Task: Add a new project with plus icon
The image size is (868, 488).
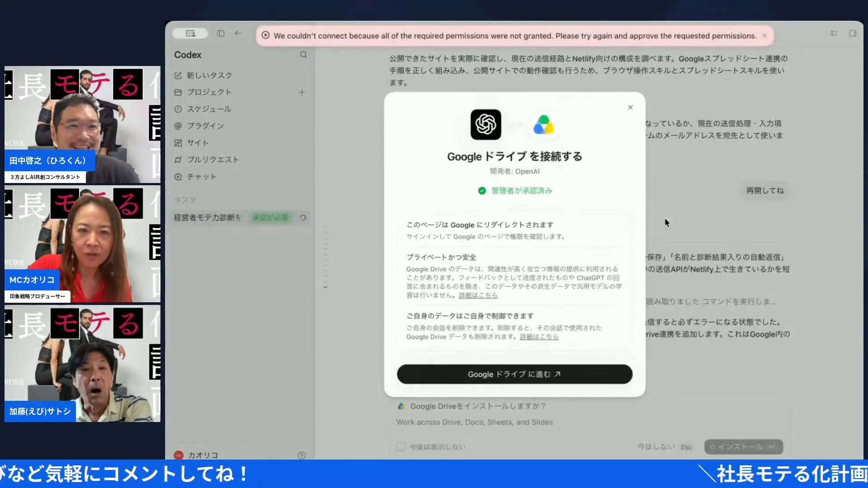Action: pos(302,92)
